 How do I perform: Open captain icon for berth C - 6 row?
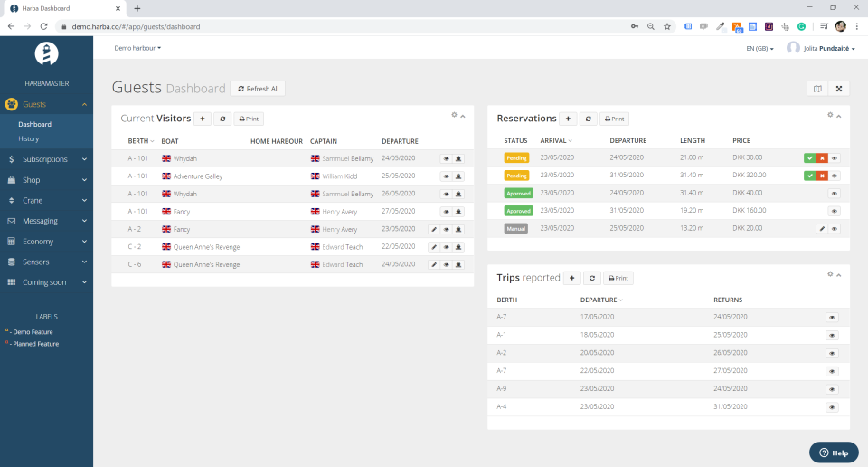coord(458,265)
